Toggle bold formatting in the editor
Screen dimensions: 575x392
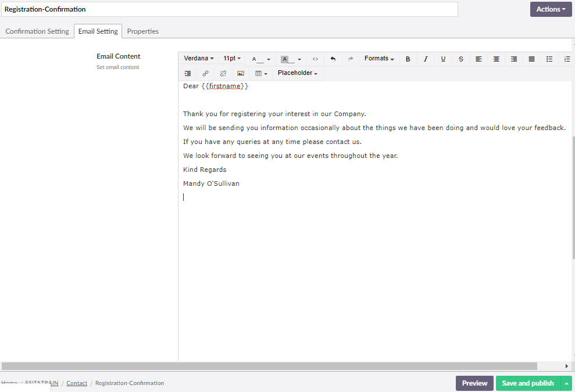[408, 59]
